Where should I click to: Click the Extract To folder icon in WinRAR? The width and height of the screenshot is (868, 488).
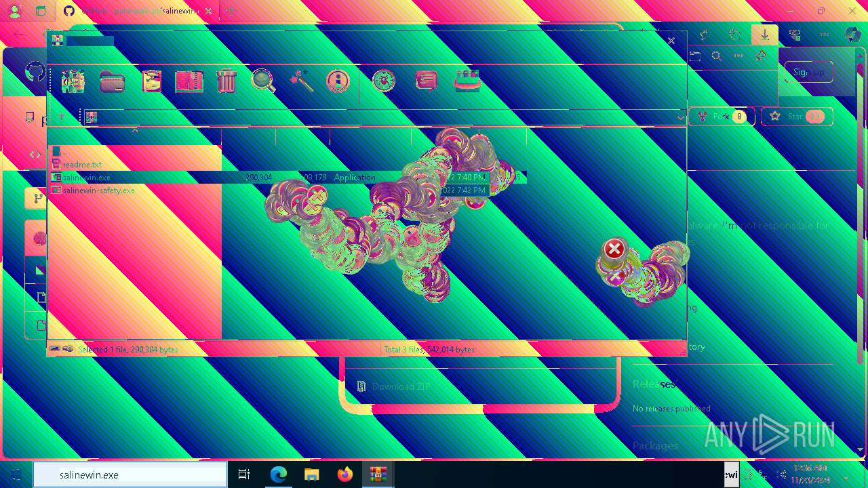click(112, 81)
